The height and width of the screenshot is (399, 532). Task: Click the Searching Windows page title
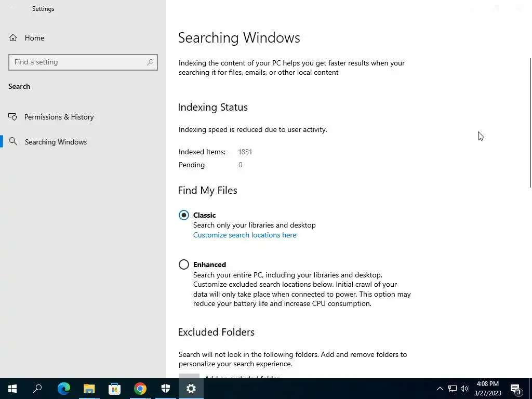(x=239, y=37)
